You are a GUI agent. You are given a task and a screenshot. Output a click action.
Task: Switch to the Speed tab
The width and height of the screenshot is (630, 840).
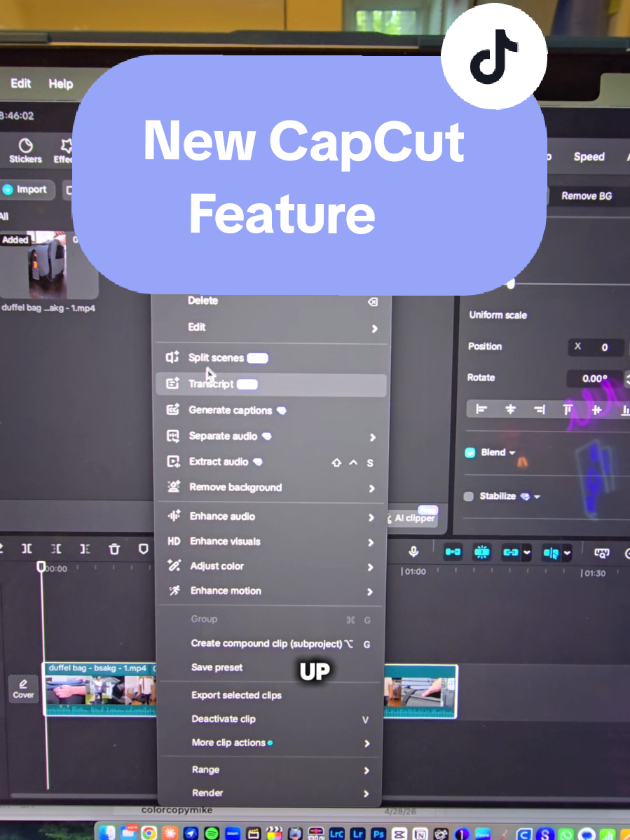(589, 156)
